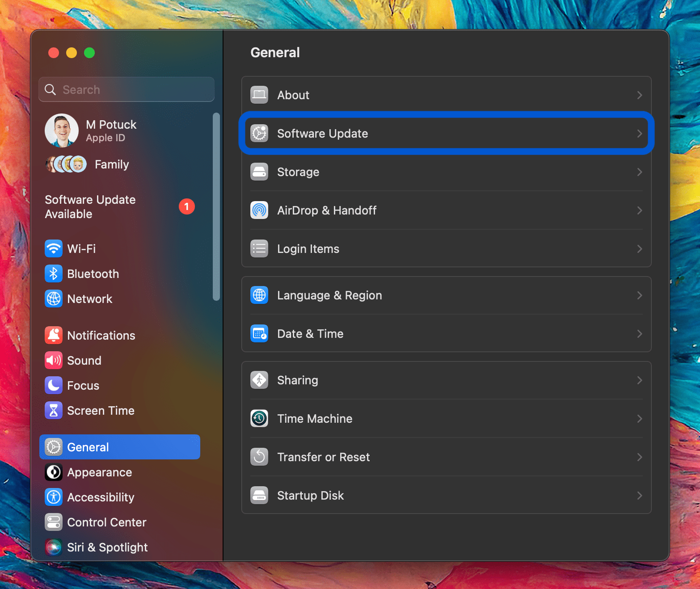Expand the About section
The height and width of the screenshot is (589, 700).
(x=446, y=95)
